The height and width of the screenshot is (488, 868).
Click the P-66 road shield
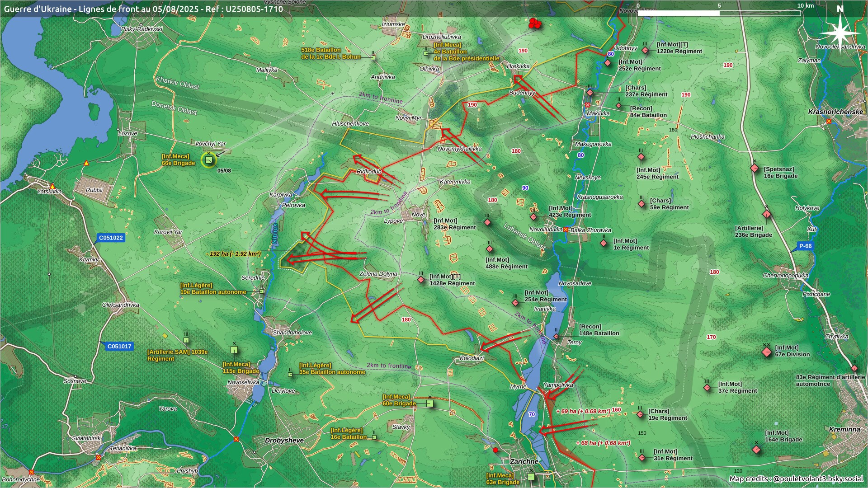click(805, 246)
